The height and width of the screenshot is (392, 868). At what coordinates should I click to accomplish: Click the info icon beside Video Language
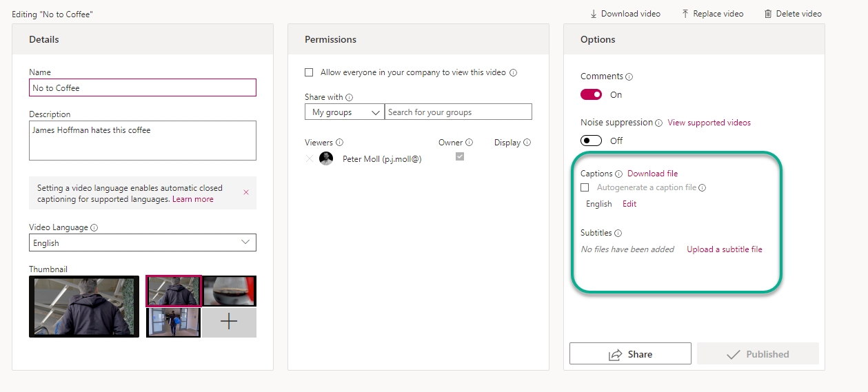click(x=94, y=228)
